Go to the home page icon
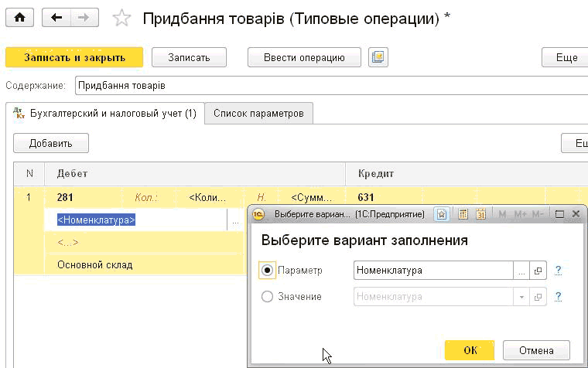This screenshot has height=368, width=588. [x=19, y=18]
